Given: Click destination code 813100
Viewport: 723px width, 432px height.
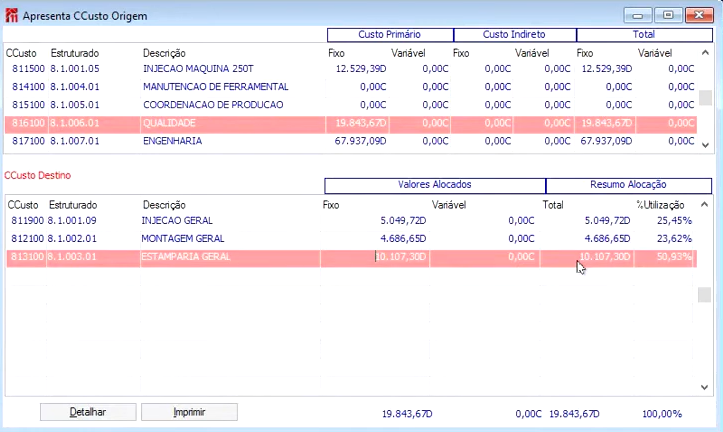Looking at the screenshot, I should (x=27, y=257).
